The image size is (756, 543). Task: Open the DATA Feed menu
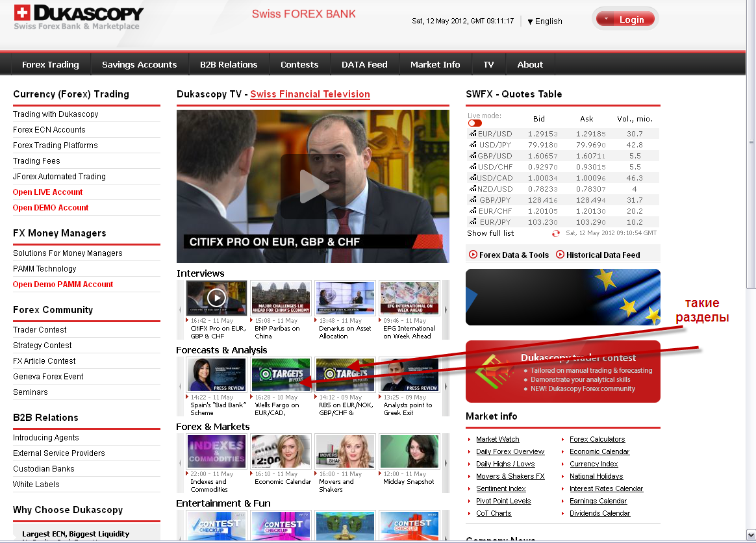364,64
